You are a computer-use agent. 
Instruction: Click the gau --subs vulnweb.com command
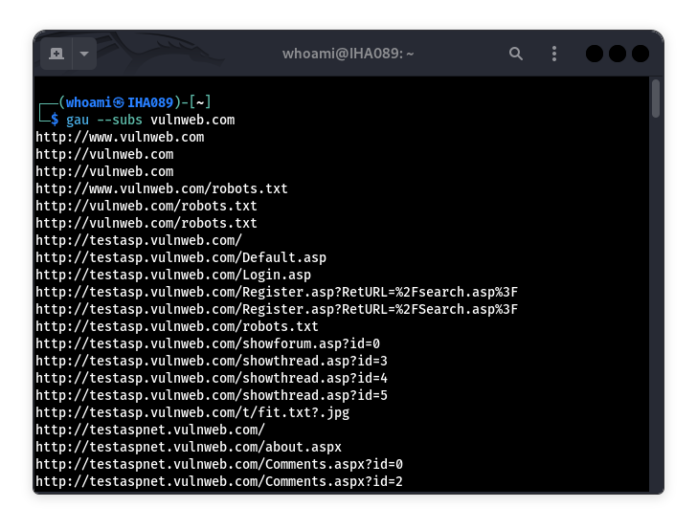[150, 120]
